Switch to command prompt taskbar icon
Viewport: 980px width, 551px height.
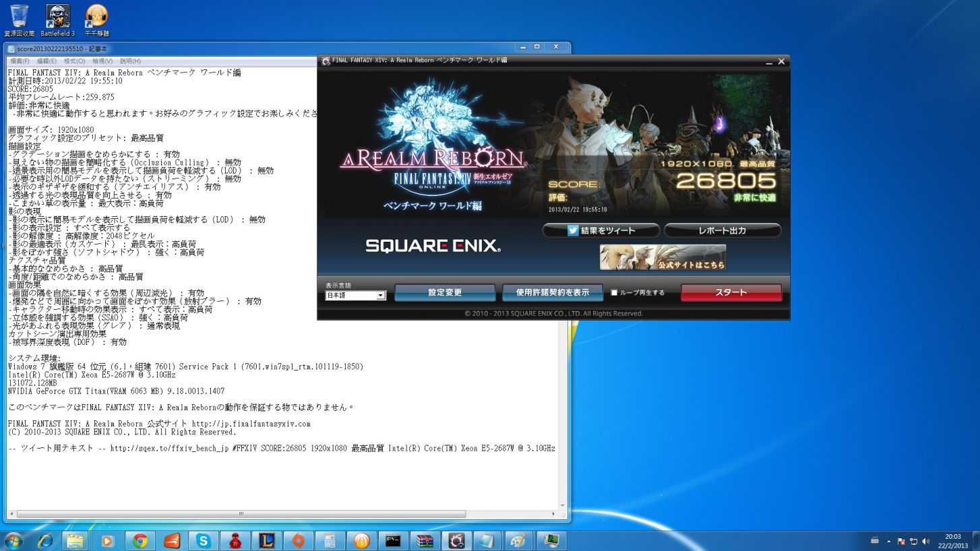click(394, 541)
